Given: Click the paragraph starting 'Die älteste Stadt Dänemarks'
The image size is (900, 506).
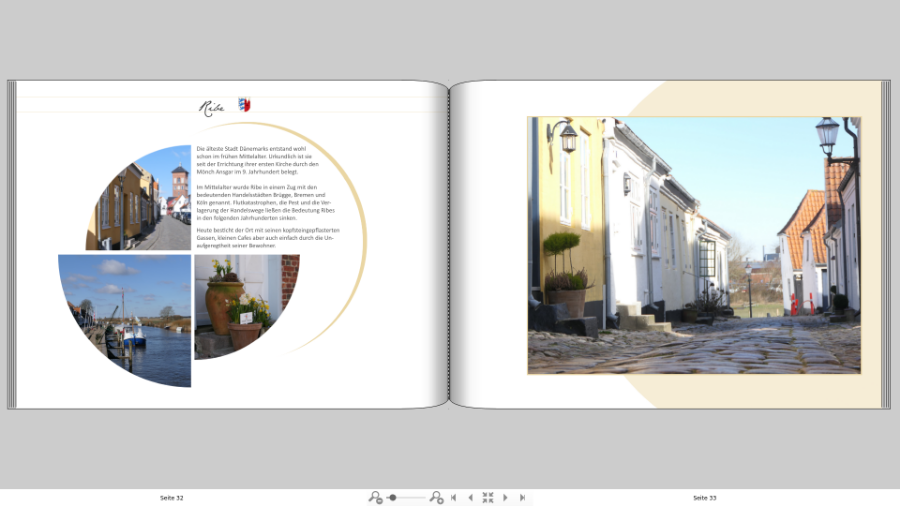Looking at the screenshot, I should [257, 160].
